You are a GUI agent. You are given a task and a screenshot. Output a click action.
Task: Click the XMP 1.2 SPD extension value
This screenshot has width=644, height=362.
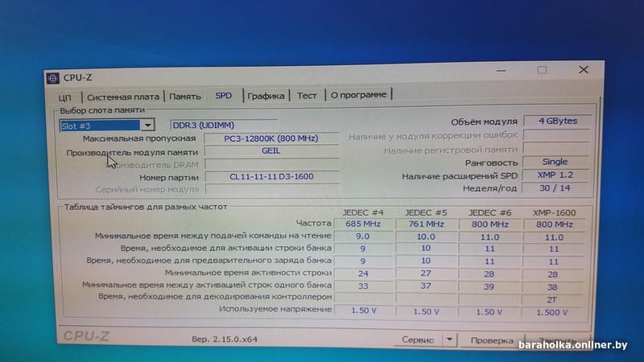point(555,175)
